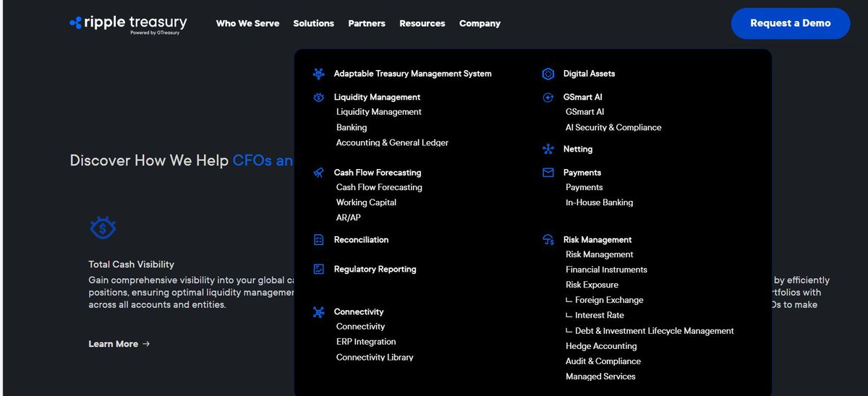Image resolution: width=868 pixels, height=396 pixels.
Task: Open Debt & Investment Lifecycle Management
Action: pos(655,331)
